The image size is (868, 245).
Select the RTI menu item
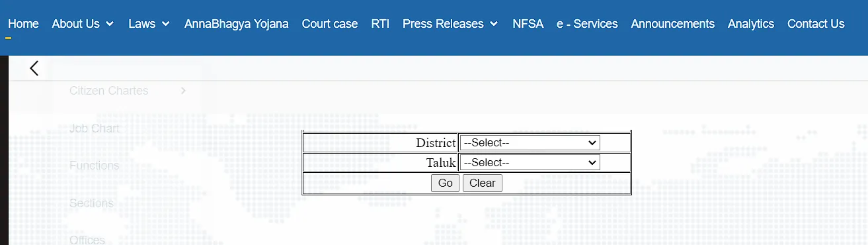[380, 24]
